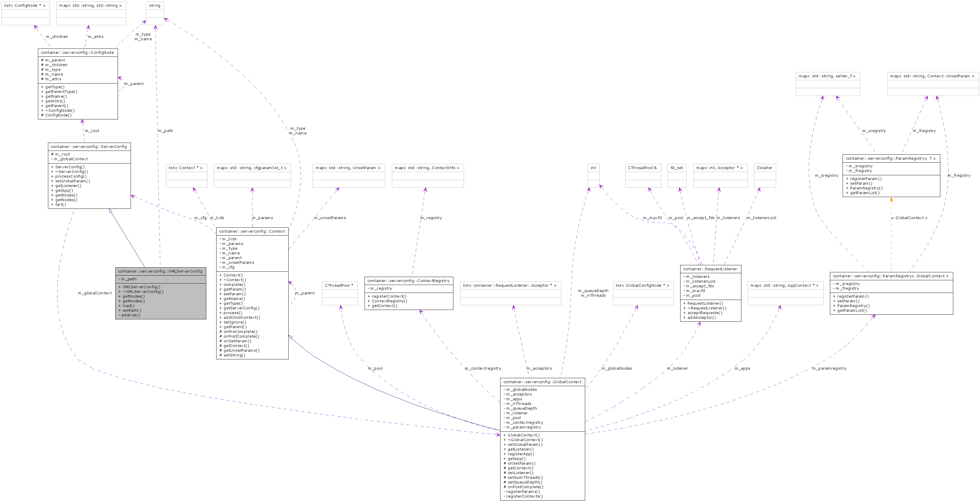Click the map< std::string, ContextInfo > box
This screenshot has width=980, height=502.
[x=427, y=176]
